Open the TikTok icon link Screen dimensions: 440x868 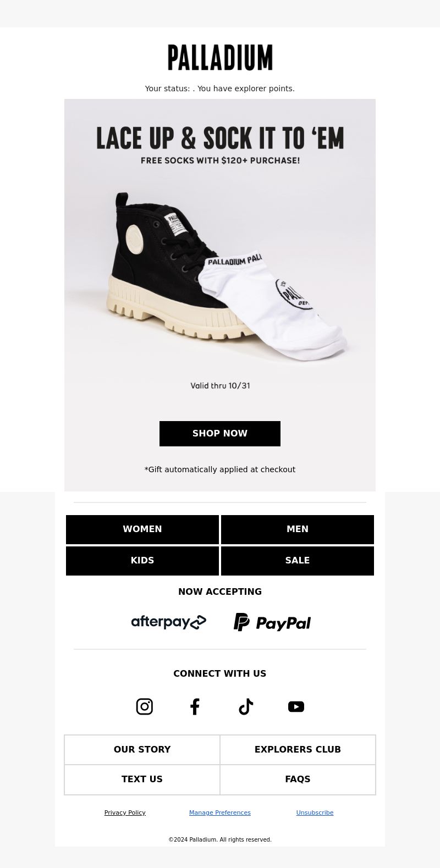pyautogui.click(x=245, y=706)
